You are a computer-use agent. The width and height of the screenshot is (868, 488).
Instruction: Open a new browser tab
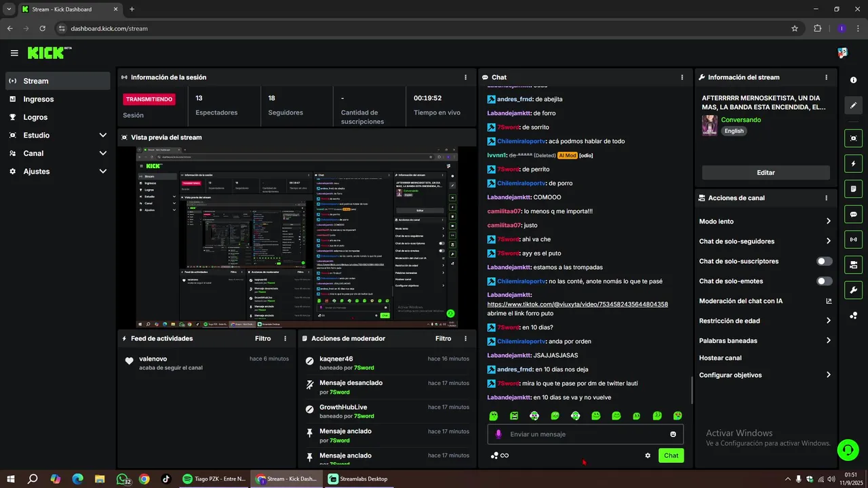[132, 9]
